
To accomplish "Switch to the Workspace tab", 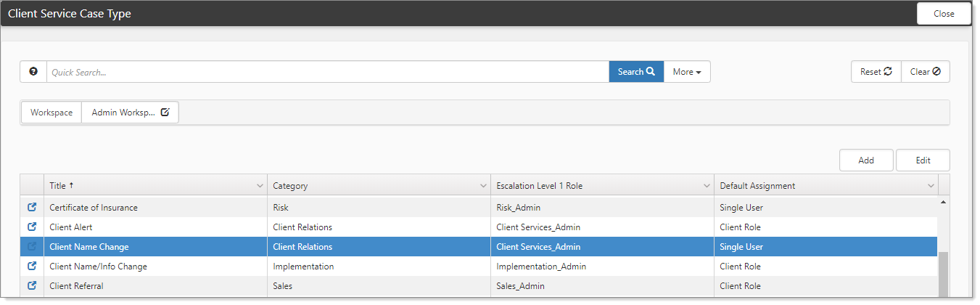I will 52,113.
